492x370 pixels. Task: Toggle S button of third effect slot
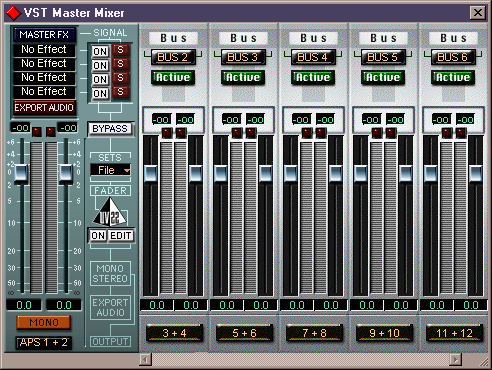(120, 78)
